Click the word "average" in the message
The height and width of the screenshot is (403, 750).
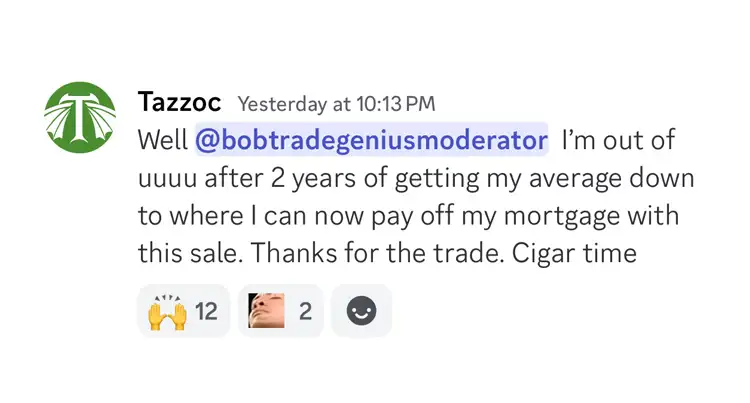[585, 179]
